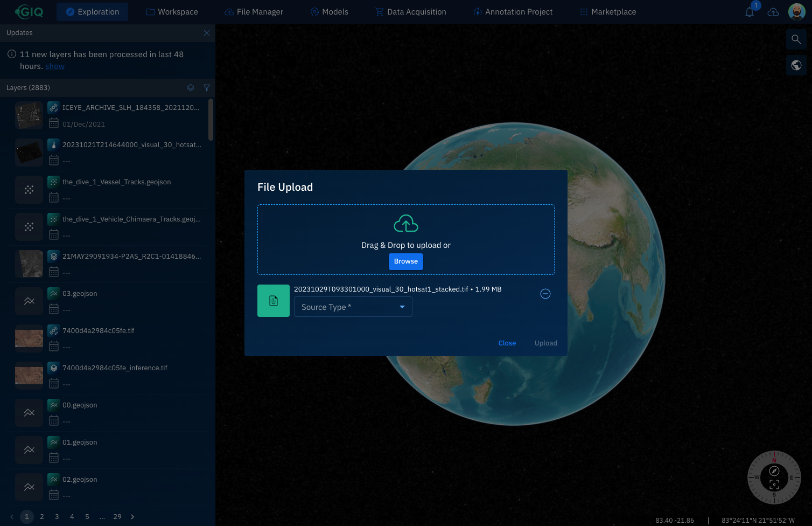The image size is (812, 526).
Task: Click the map search magnifier icon
Action: [796, 39]
